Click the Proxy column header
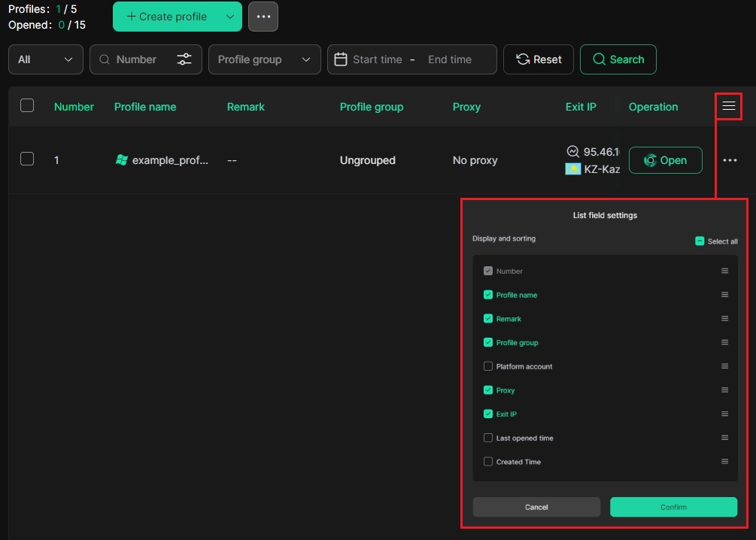Screen dimensions: 756x540 tap(466, 107)
